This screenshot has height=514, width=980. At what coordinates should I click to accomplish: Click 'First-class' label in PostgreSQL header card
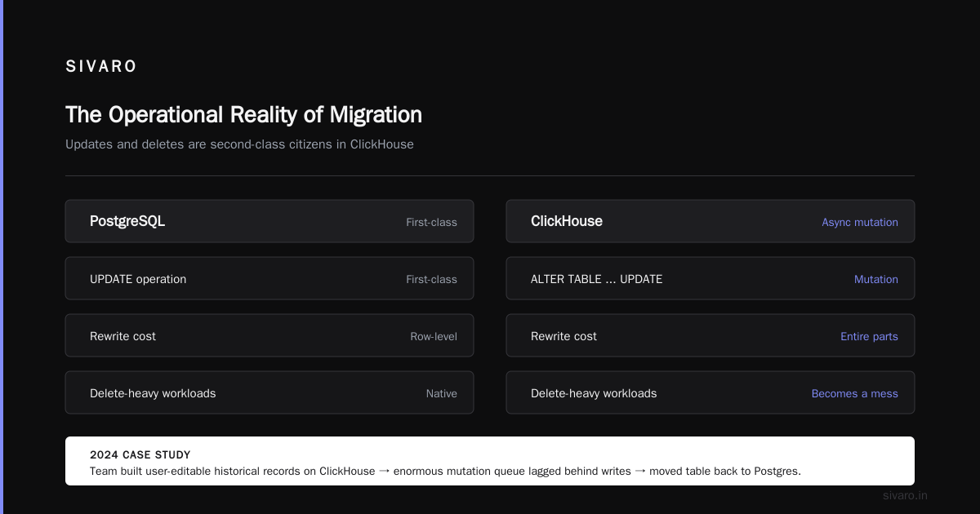pos(431,222)
